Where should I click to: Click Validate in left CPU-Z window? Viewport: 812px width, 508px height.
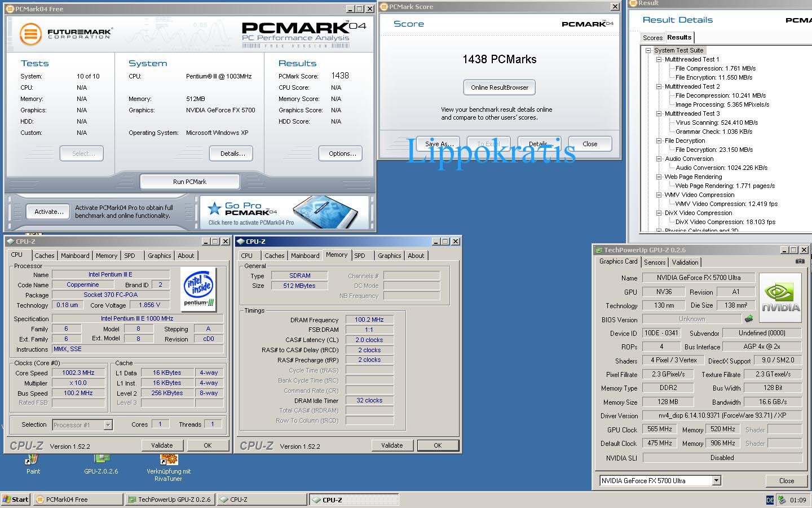[162, 445]
